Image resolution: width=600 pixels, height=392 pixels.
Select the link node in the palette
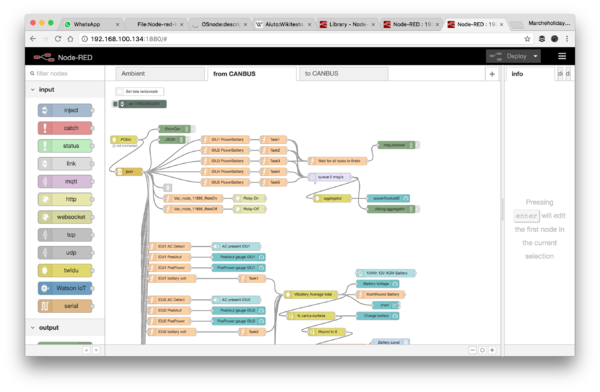[x=65, y=163]
